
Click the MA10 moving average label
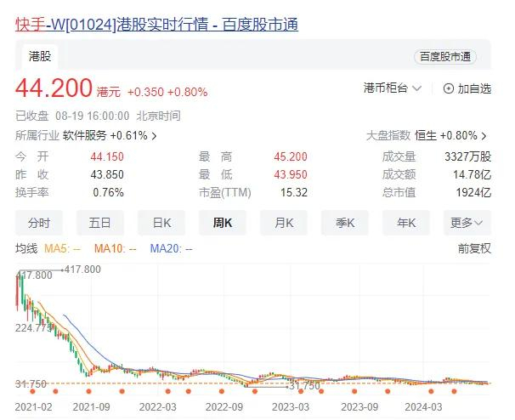115,249
